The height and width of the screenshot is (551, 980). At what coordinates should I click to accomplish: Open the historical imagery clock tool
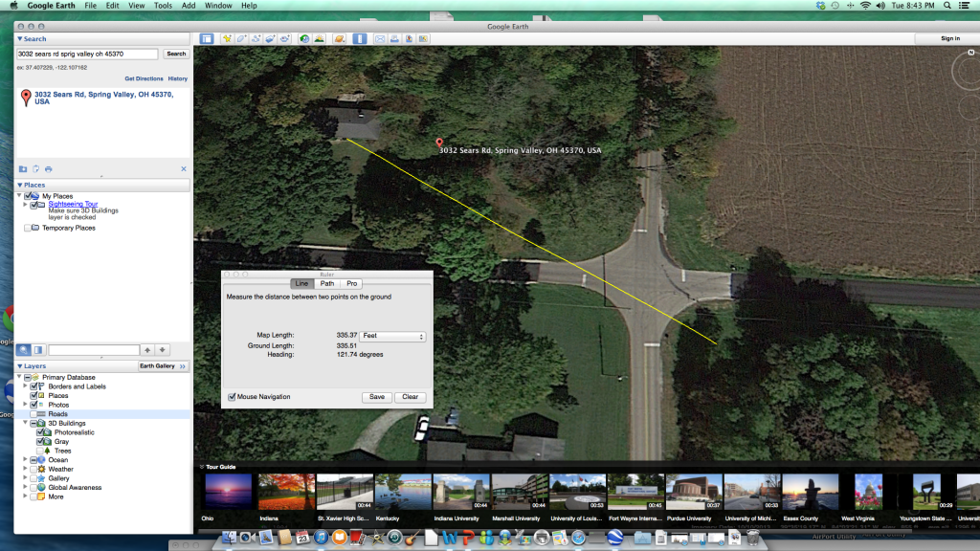[304, 38]
